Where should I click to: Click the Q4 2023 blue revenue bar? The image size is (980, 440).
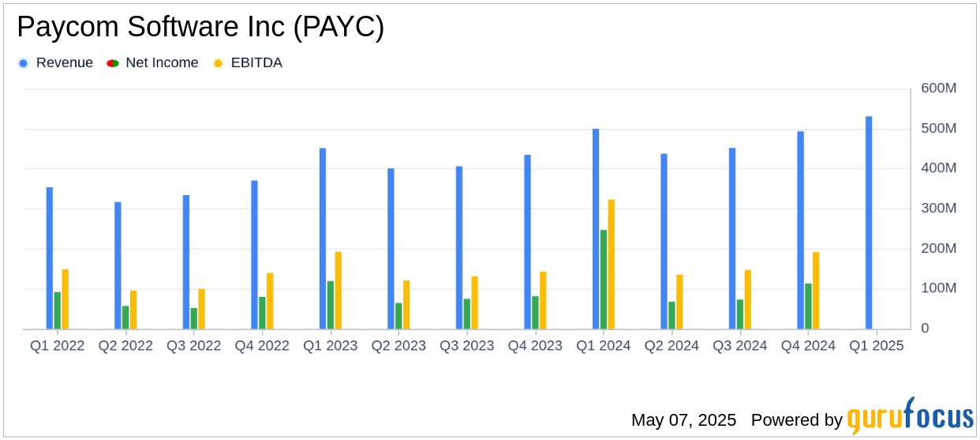click(527, 242)
